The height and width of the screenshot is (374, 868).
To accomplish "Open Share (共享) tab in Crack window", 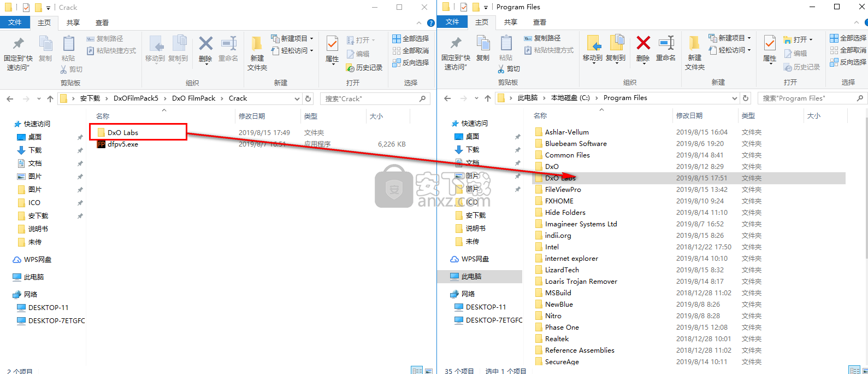I will (73, 22).
